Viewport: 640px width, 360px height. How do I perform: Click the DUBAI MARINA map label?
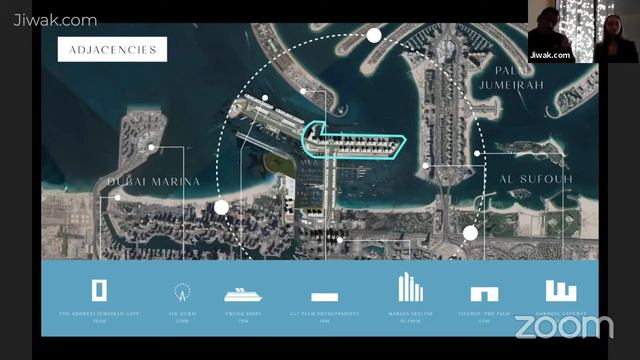(153, 182)
